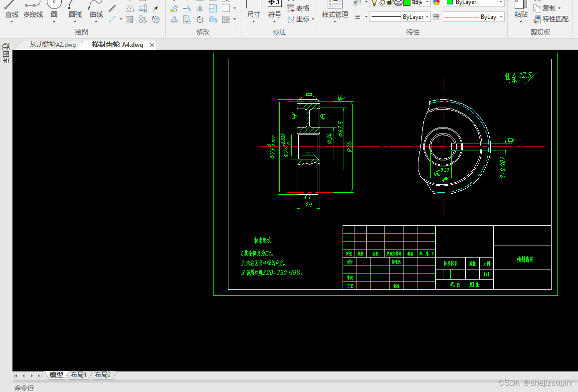This screenshot has width=578, height=392.
Task: Toggle the layer lightbulb on/off icon
Action: pyautogui.click(x=374, y=2)
